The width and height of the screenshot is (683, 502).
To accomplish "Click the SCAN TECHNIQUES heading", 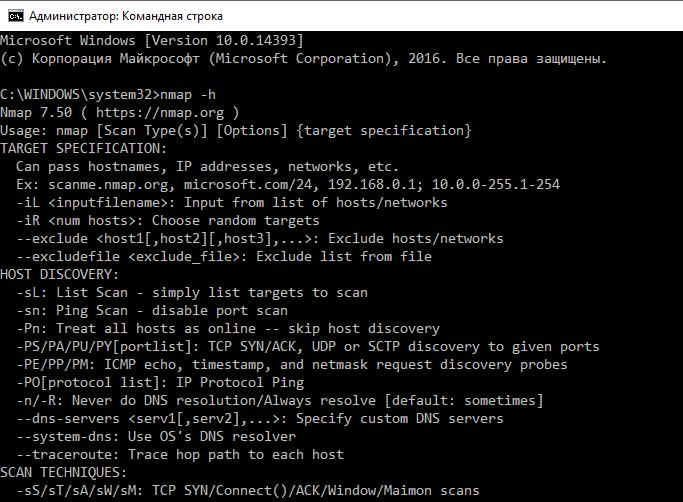I will (64, 472).
